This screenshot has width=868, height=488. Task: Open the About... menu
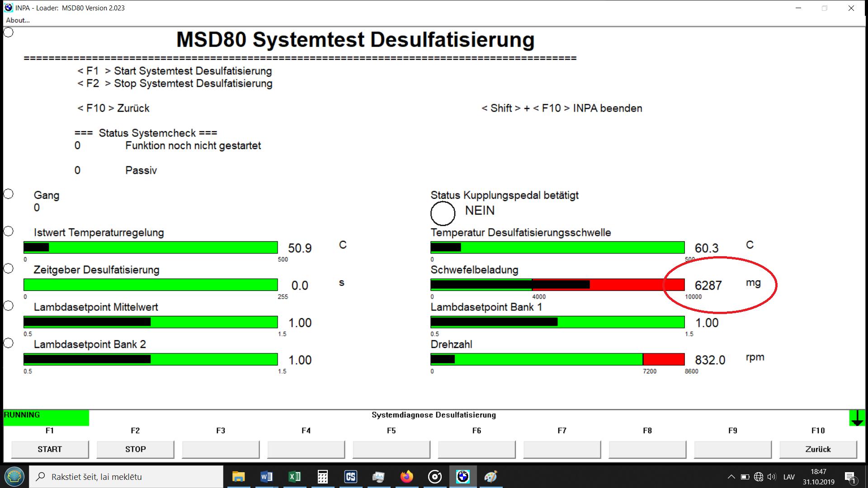click(x=18, y=20)
